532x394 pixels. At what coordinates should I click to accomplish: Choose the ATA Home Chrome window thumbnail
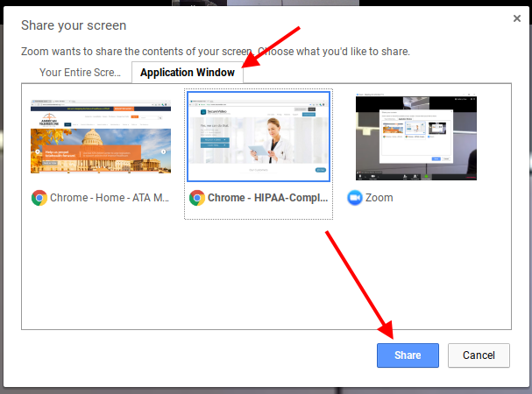click(x=98, y=137)
